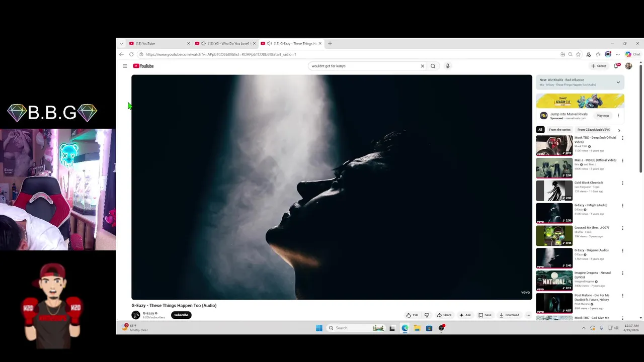The width and height of the screenshot is (644, 362).
Task: Run search with magnifier button
Action: [x=433, y=66]
